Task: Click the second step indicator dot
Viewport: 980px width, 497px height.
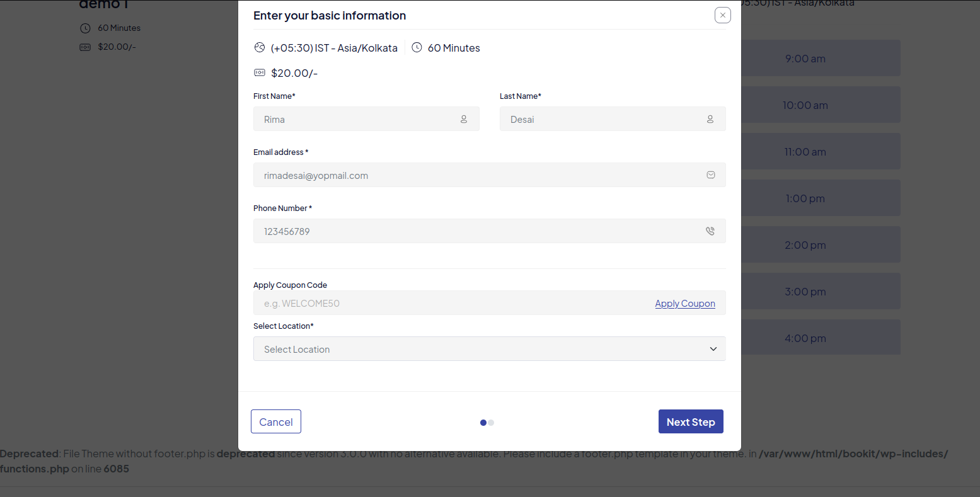Action: [492, 423]
